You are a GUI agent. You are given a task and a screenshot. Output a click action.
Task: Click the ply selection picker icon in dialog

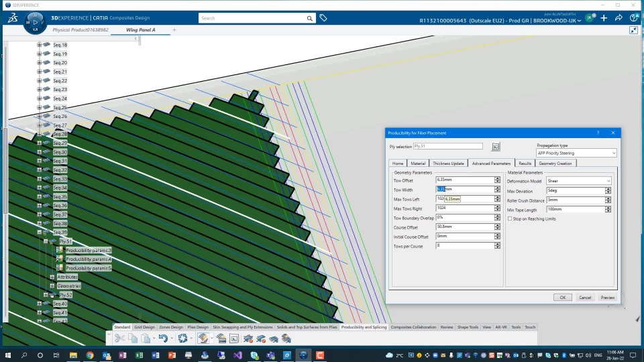pyautogui.click(x=496, y=147)
